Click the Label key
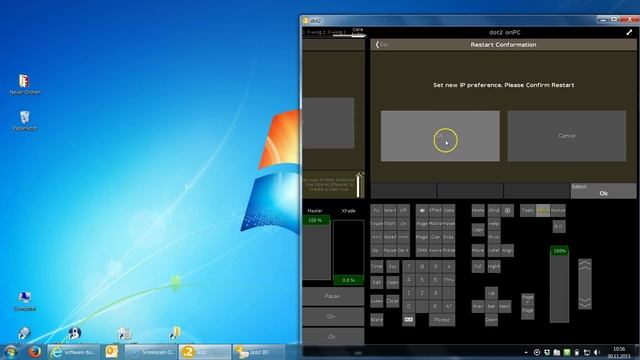 point(494,251)
